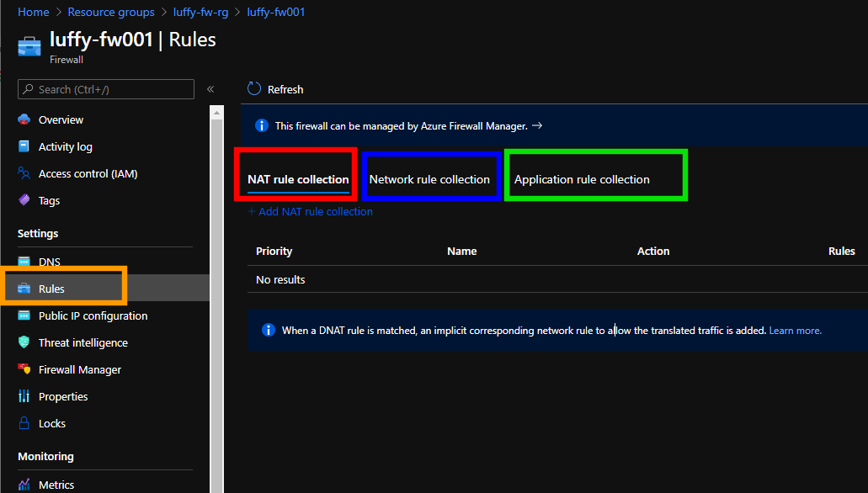Open Activity log menu item

coord(66,146)
